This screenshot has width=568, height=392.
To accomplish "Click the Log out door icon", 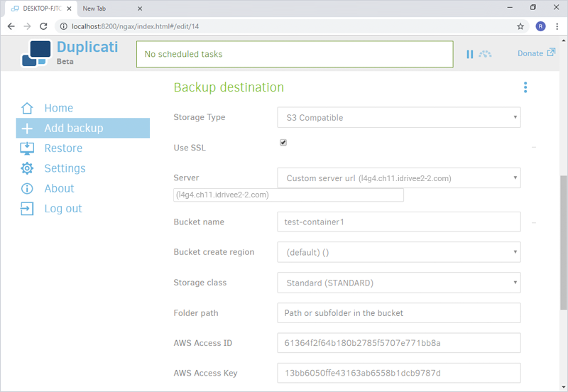I will (27, 209).
